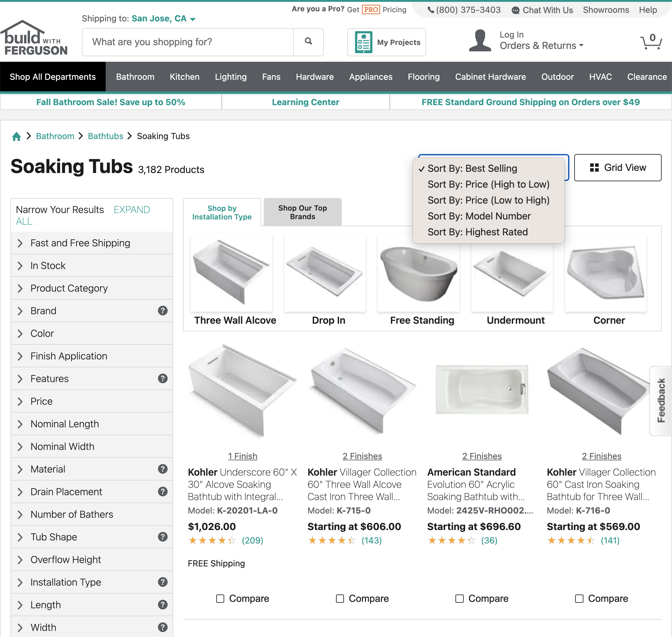
Task: Expand the Tub Shape filter
Action: coord(53,537)
